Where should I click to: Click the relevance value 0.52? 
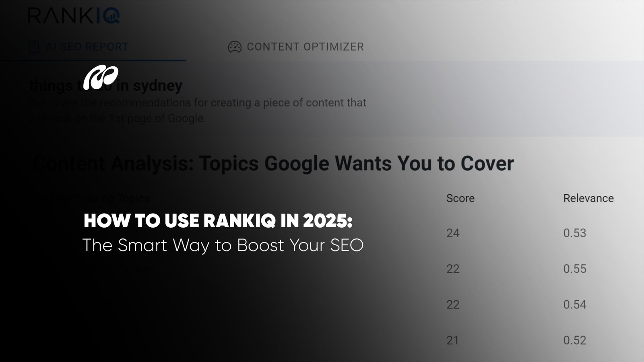[x=574, y=340]
